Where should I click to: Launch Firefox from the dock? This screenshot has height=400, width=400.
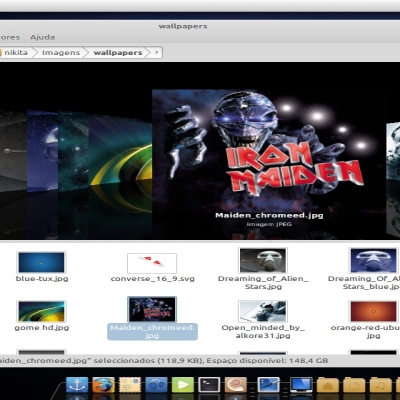[x=103, y=385]
